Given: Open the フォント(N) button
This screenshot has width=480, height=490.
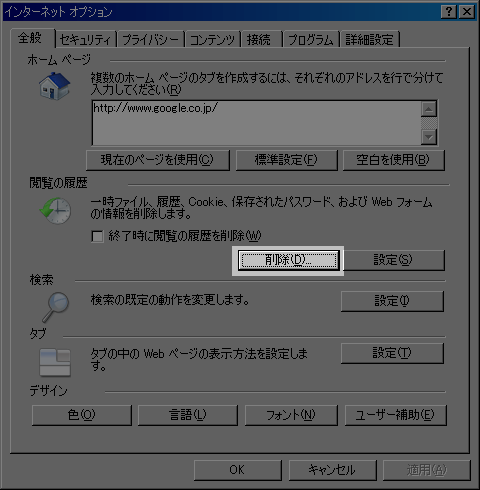Looking at the screenshot, I should 291,415.
